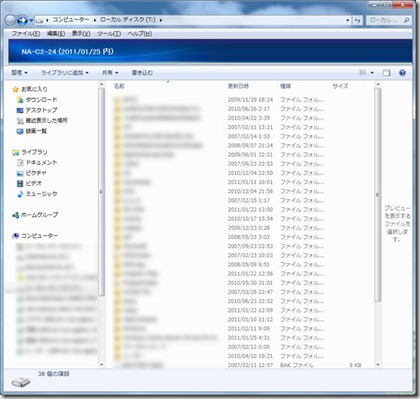The width and height of the screenshot is (420, 399).
Task: Click the star icon beside お気に入り
Action: click(15, 89)
